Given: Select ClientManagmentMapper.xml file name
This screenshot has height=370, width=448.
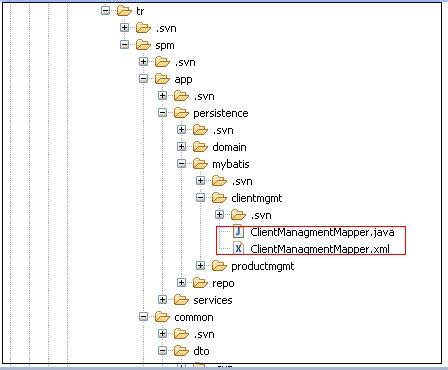Looking at the screenshot, I should [320, 249].
